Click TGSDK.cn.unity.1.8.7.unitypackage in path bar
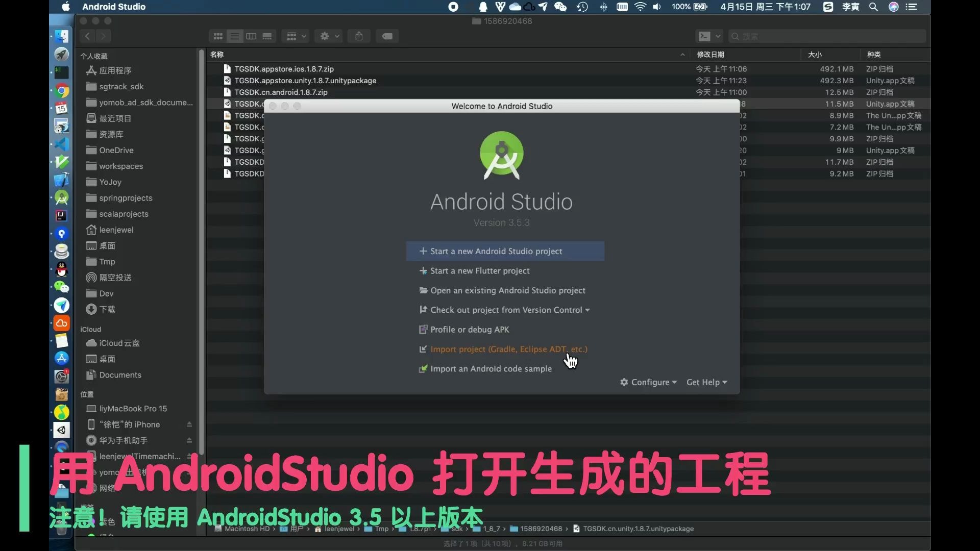 tap(633, 529)
